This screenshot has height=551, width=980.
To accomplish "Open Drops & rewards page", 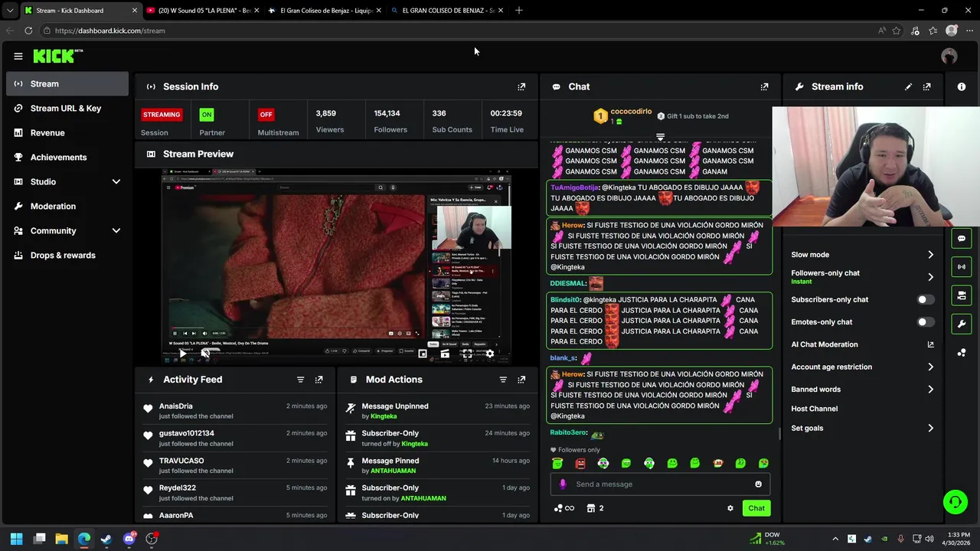I will click(67, 256).
